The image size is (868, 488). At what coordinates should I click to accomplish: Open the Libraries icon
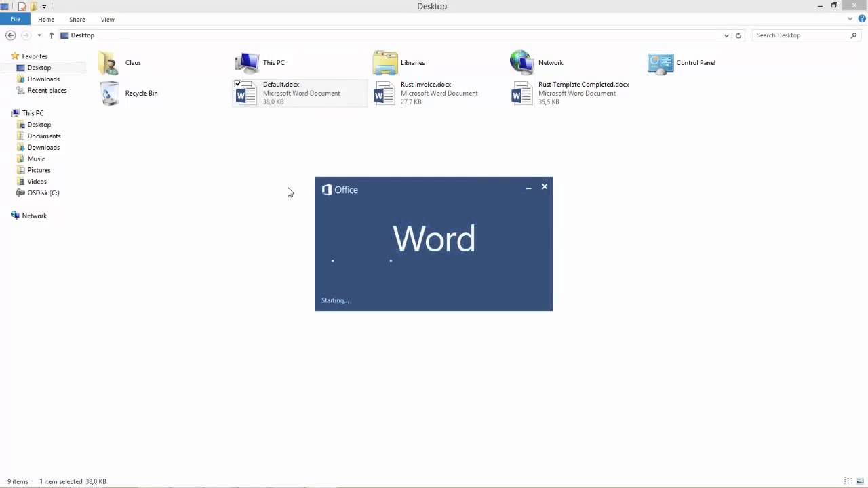point(384,63)
